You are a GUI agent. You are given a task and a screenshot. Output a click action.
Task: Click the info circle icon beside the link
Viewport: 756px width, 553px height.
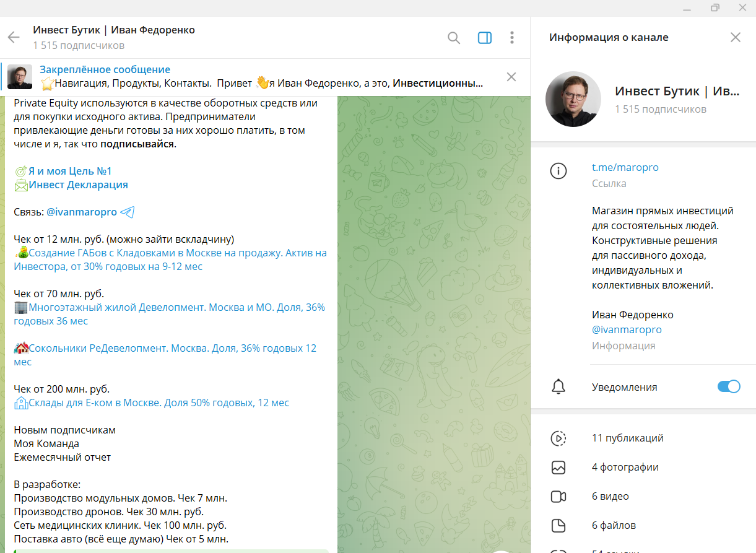558,171
